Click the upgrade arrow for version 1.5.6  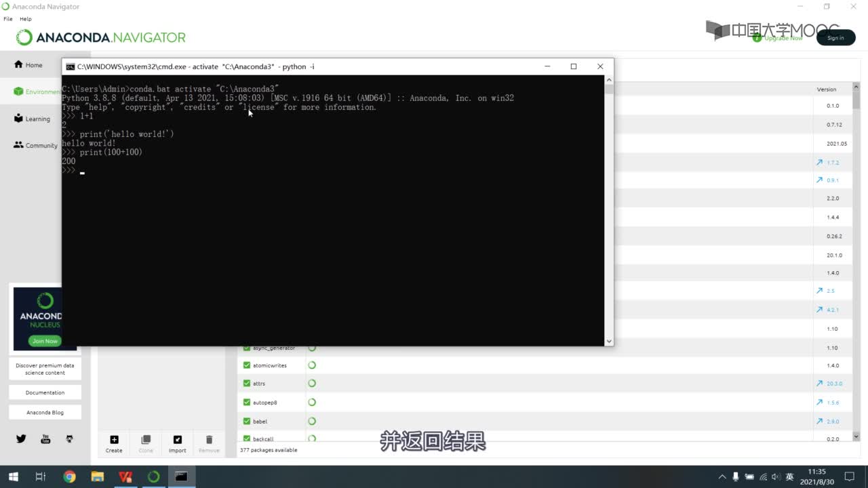pyautogui.click(x=820, y=403)
